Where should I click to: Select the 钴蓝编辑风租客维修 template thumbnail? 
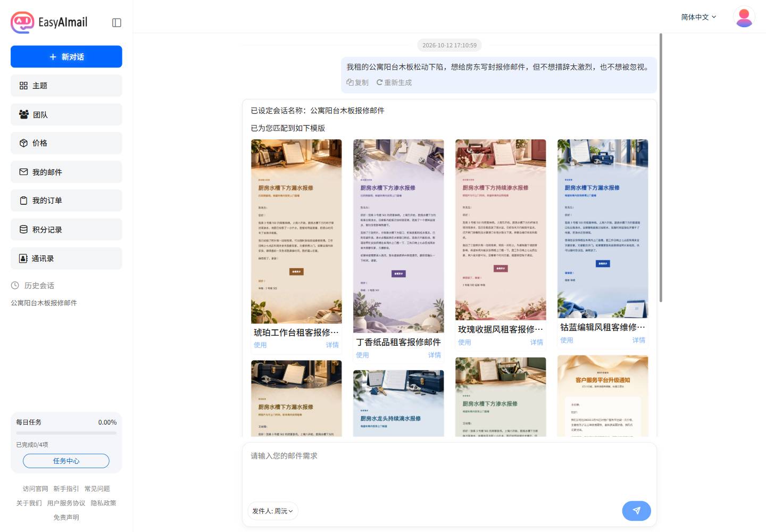(603, 229)
